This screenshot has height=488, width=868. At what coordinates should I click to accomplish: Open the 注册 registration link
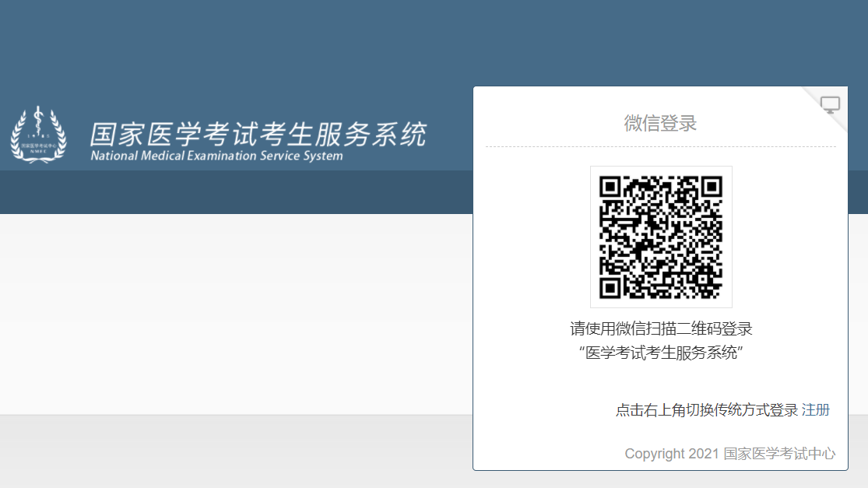pos(816,410)
